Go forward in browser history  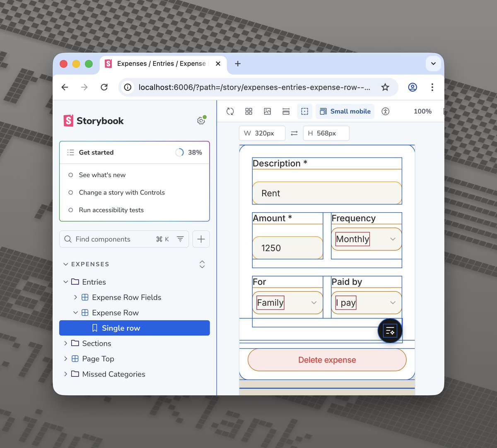point(84,87)
